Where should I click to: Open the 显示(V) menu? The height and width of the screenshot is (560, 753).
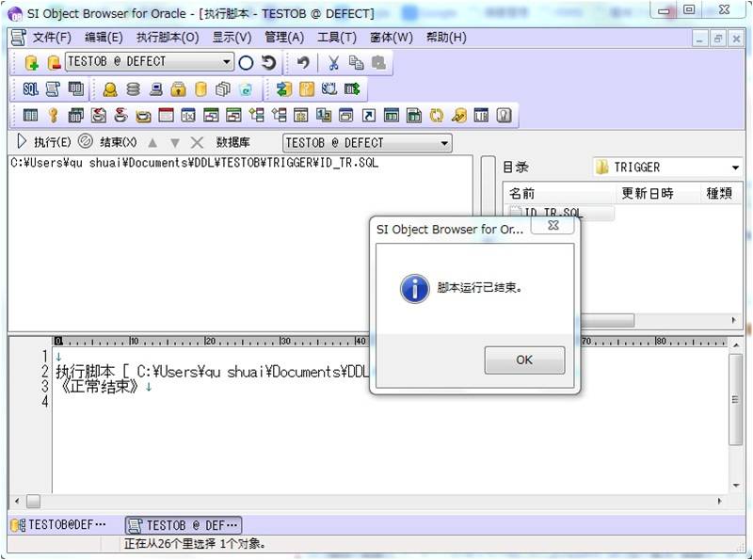tap(232, 38)
